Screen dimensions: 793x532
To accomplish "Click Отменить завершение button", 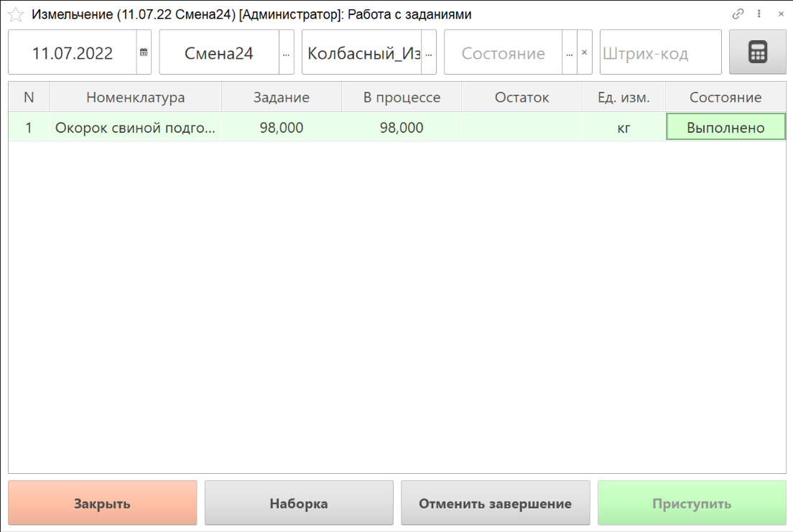I will [x=495, y=503].
